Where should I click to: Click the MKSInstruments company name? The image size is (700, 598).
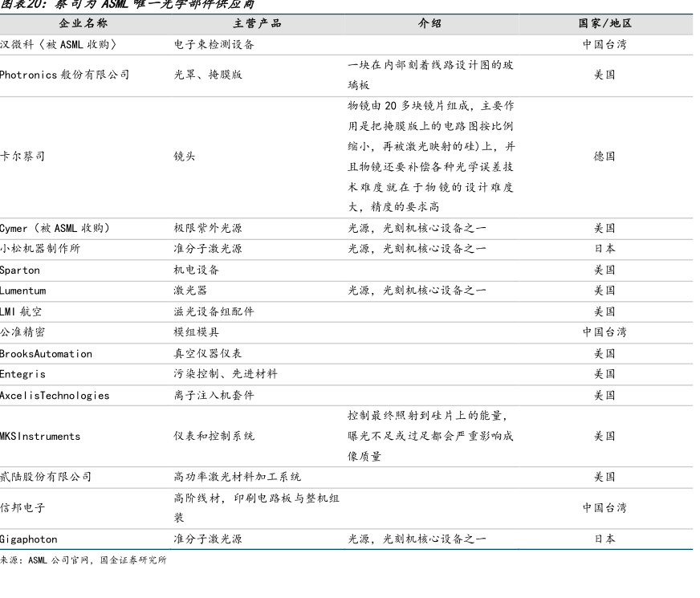click(x=40, y=436)
